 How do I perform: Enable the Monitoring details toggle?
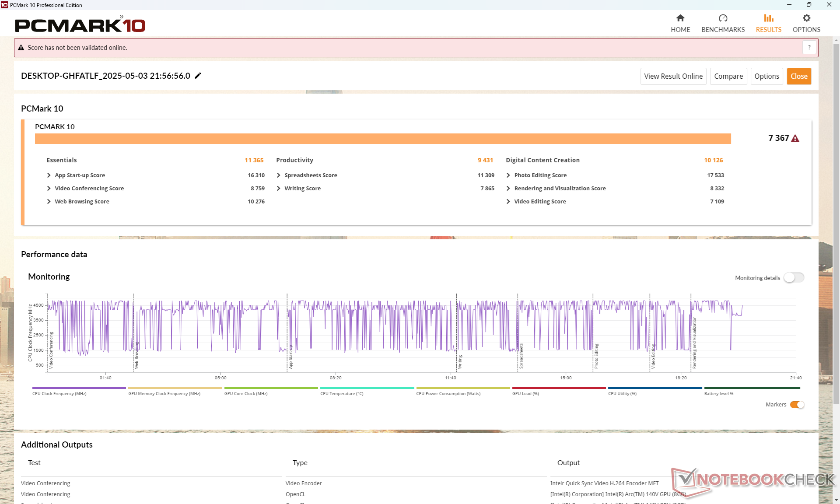794,278
